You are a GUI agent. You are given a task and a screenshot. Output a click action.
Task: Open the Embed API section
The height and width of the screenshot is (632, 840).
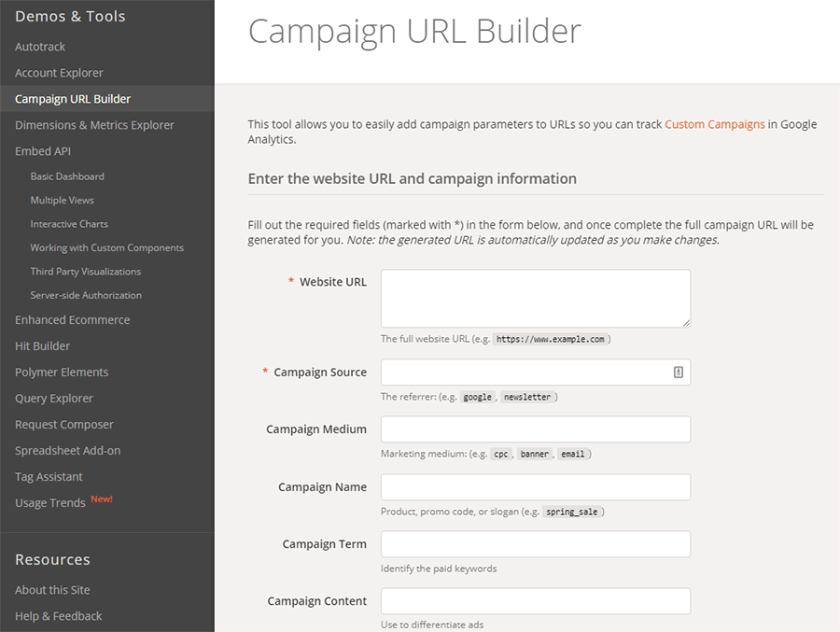tap(43, 151)
